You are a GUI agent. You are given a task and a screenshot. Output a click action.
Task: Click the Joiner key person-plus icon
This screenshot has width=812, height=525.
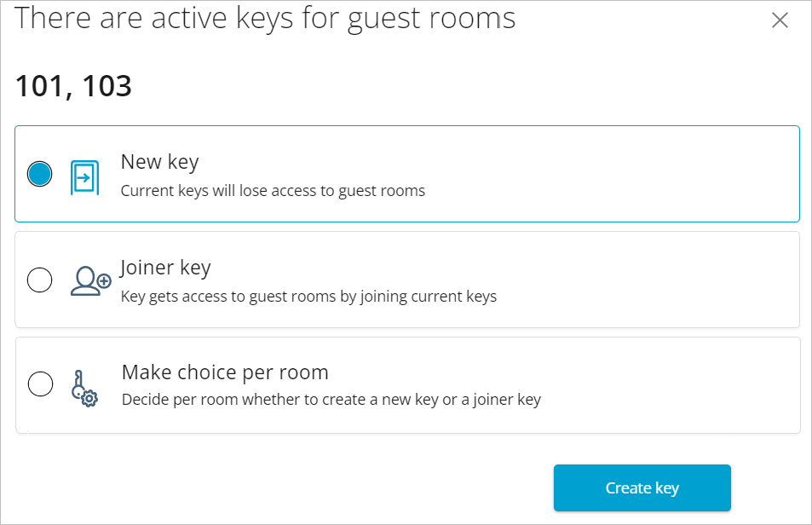(90, 281)
